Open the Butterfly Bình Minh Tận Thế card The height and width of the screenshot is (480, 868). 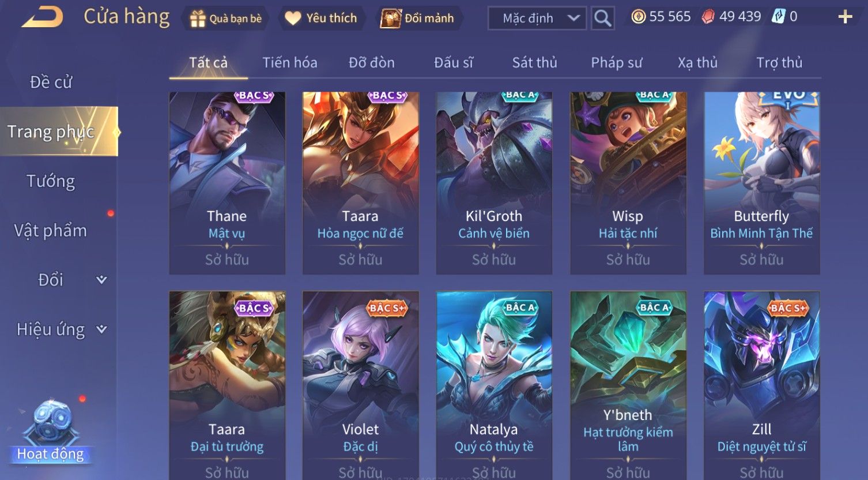761,183
